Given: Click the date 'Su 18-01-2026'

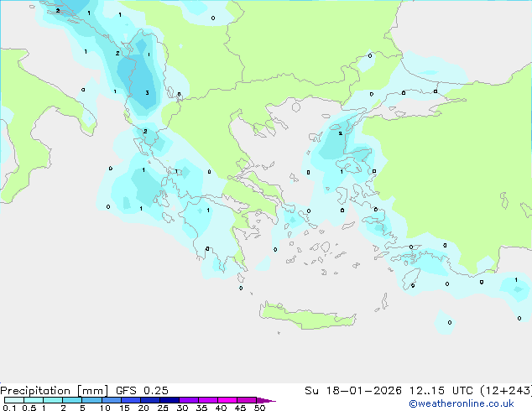Looking at the screenshot, I should point(353,391).
